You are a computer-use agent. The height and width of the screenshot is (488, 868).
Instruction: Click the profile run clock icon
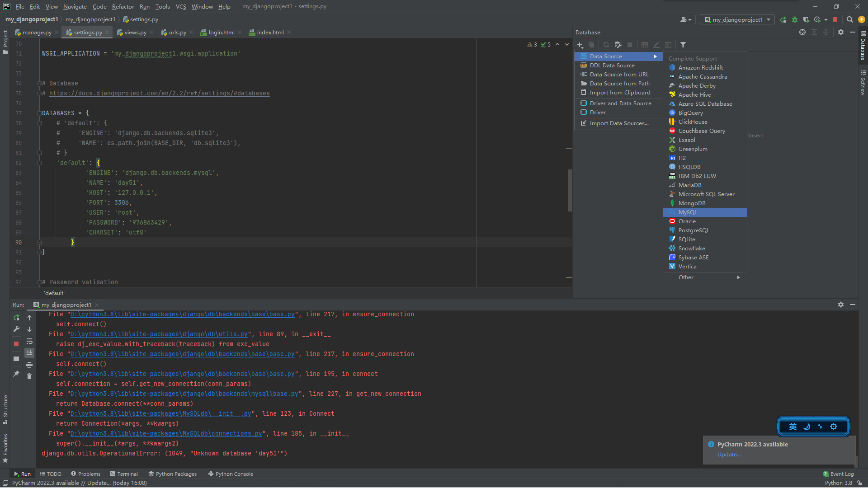point(817,19)
